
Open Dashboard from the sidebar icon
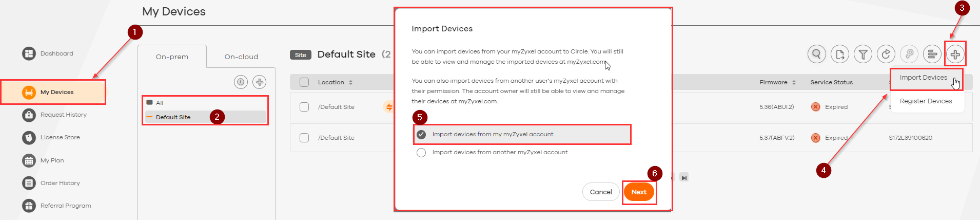click(x=29, y=53)
